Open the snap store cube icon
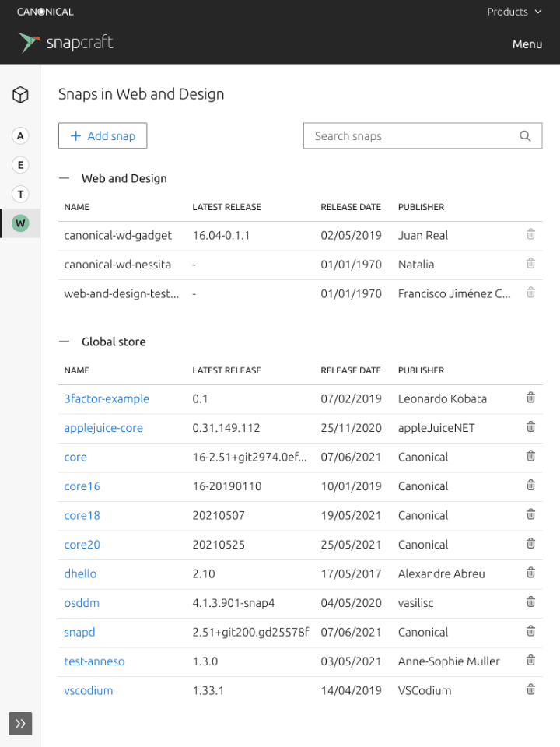The height and width of the screenshot is (747, 560). (x=20, y=95)
